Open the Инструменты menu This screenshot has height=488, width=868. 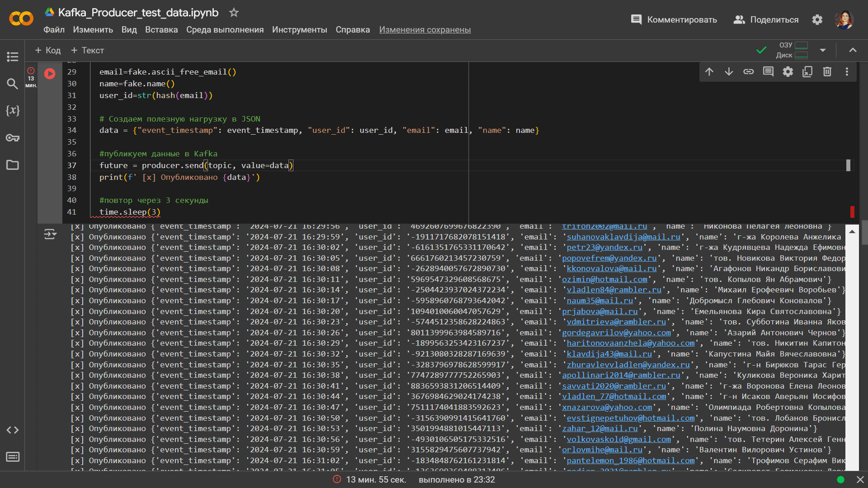299,30
